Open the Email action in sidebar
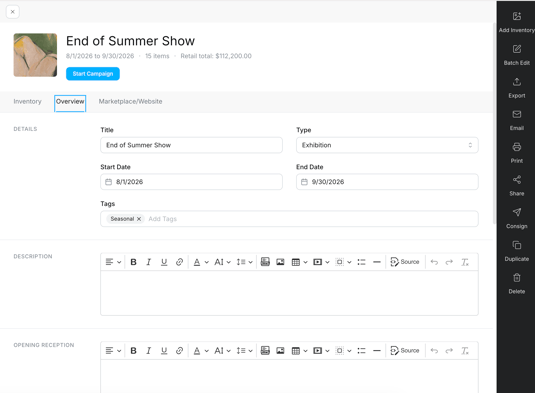This screenshot has width=535, height=393. pyautogui.click(x=517, y=120)
